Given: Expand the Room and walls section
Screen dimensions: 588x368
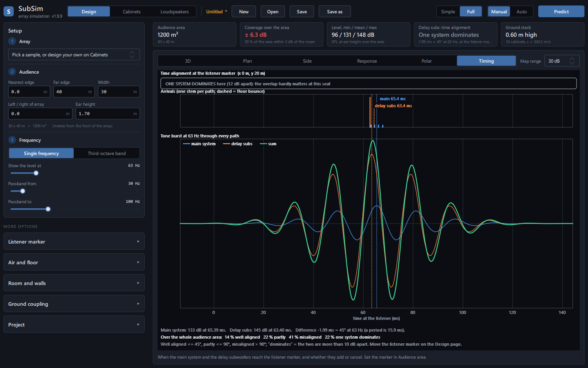Looking at the screenshot, I should (74, 283).
